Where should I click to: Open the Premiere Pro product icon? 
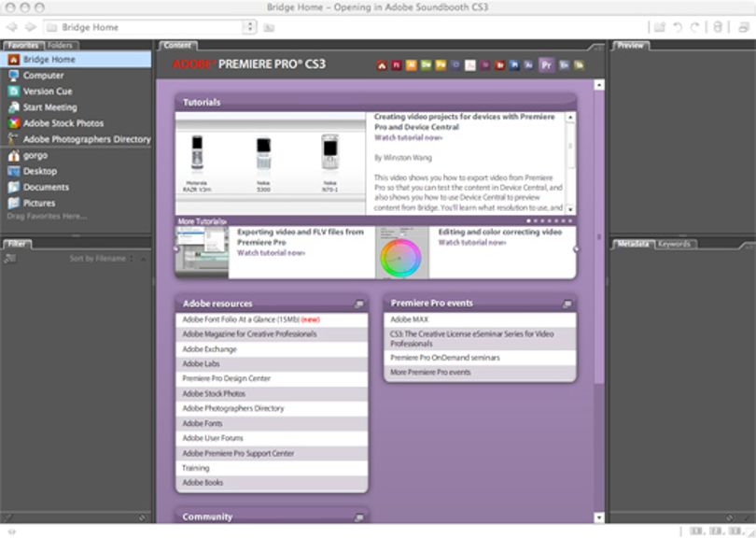546,65
